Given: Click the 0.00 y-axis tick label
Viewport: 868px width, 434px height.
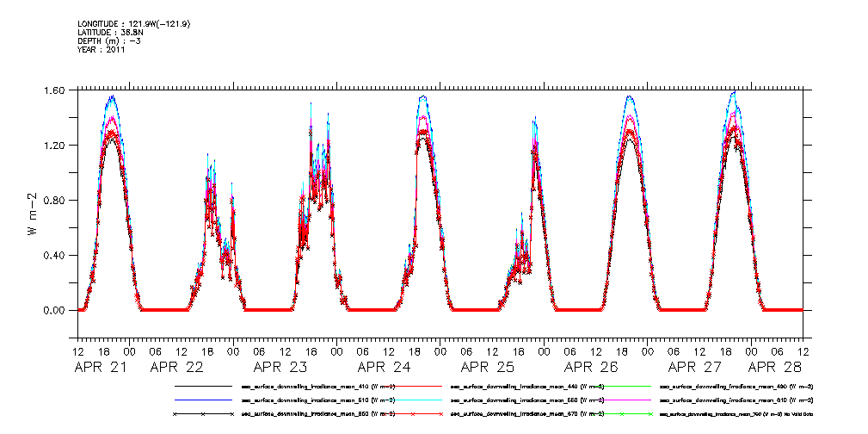Looking at the screenshot, I should 55,310.
